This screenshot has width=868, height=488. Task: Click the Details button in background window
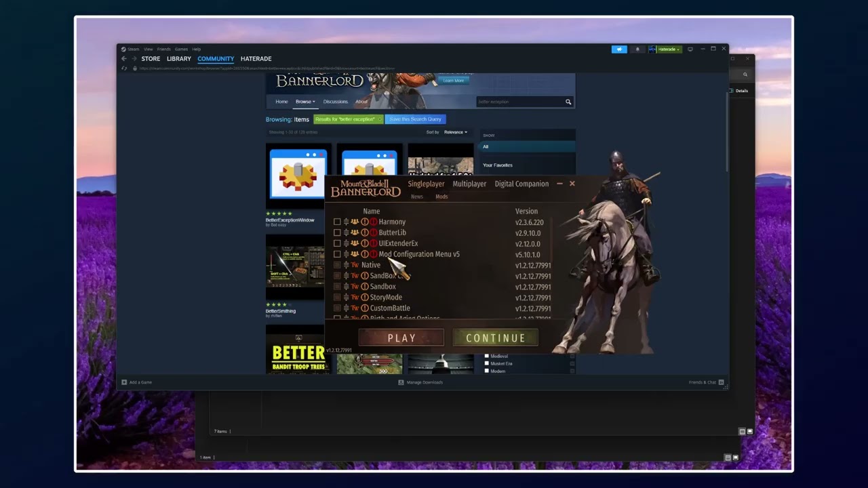point(739,91)
